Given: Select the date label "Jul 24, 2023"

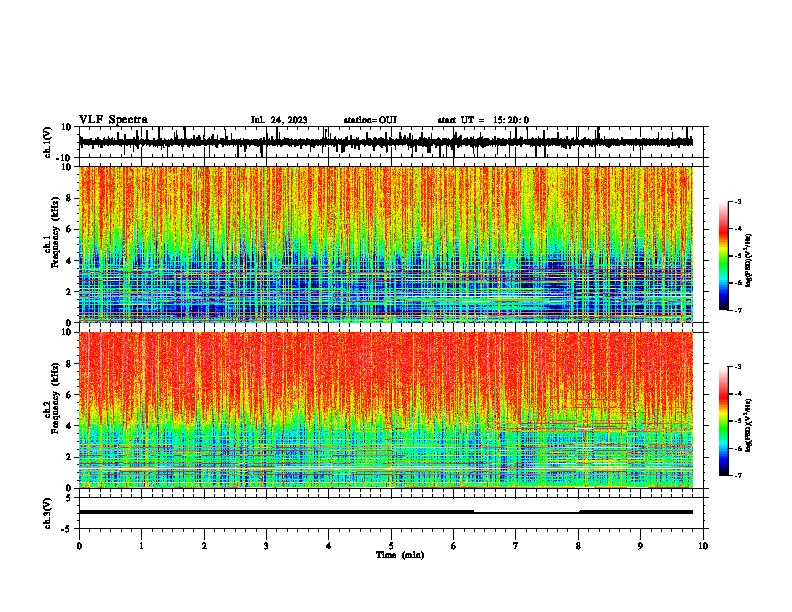Looking at the screenshot, I should 279,120.
